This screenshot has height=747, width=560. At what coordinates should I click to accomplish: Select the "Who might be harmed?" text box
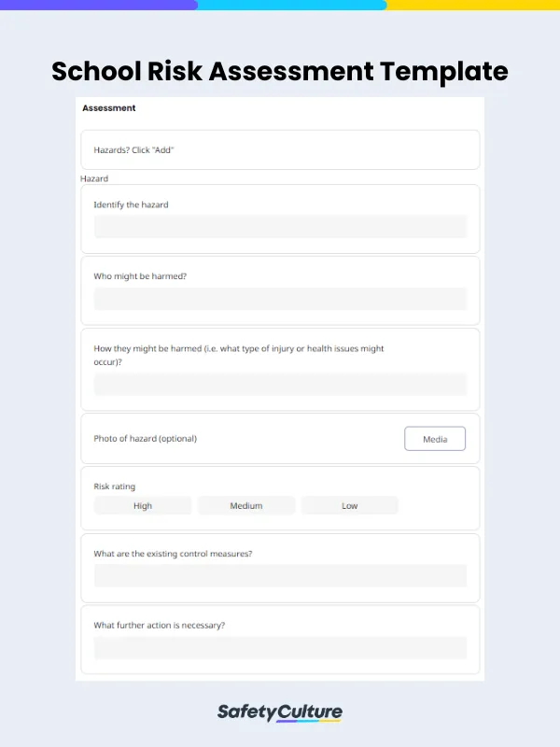[x=280, y=298]
